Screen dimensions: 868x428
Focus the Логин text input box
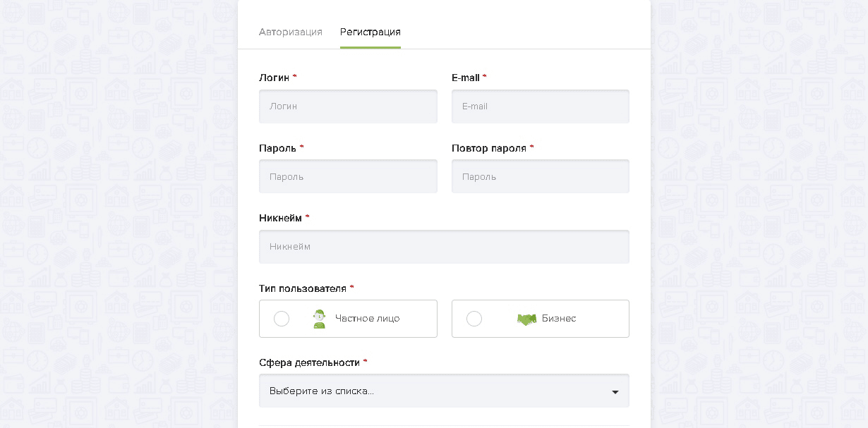click(348, 106)
